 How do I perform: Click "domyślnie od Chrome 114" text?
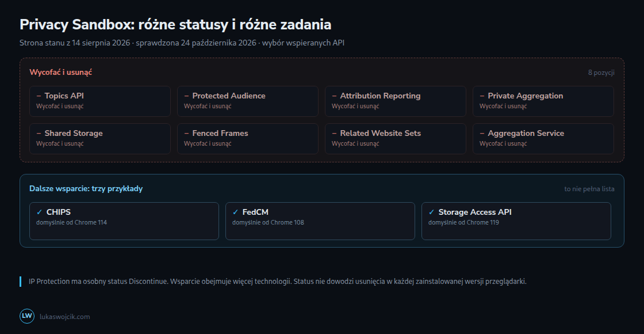click(x=71, y=222)
